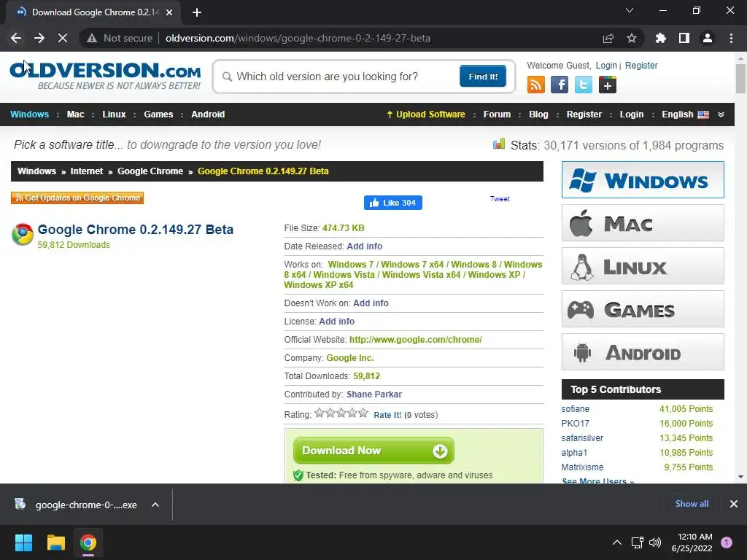Click the Games sidebar banner

pyautogui.click(x=643, y=309)
